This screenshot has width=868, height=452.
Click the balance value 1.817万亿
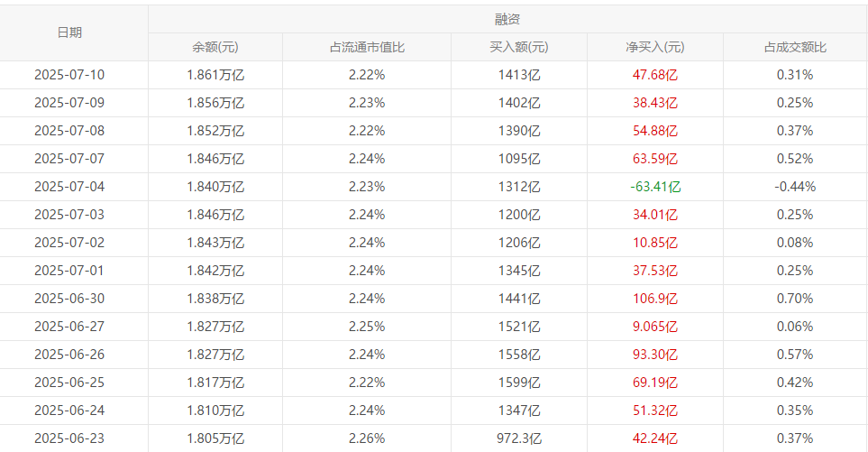215,383
